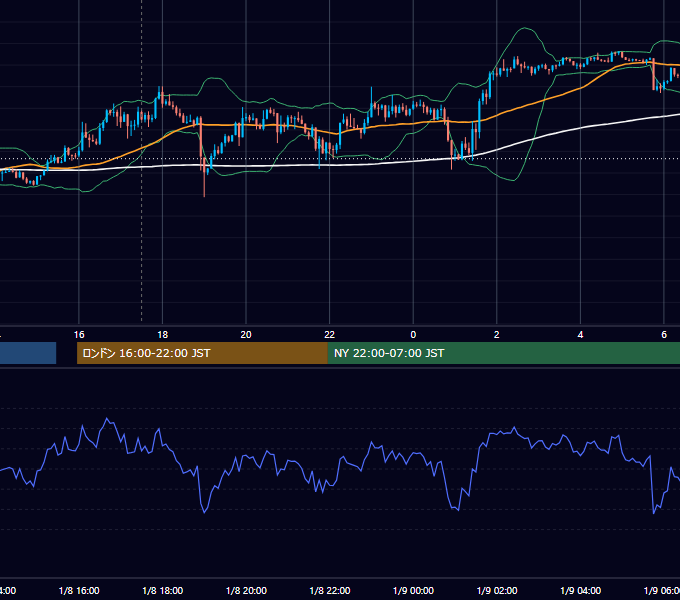Screen dimensions: 680x600
Task: Click the 0 hour axis label
Action: [x=413, y=335]
